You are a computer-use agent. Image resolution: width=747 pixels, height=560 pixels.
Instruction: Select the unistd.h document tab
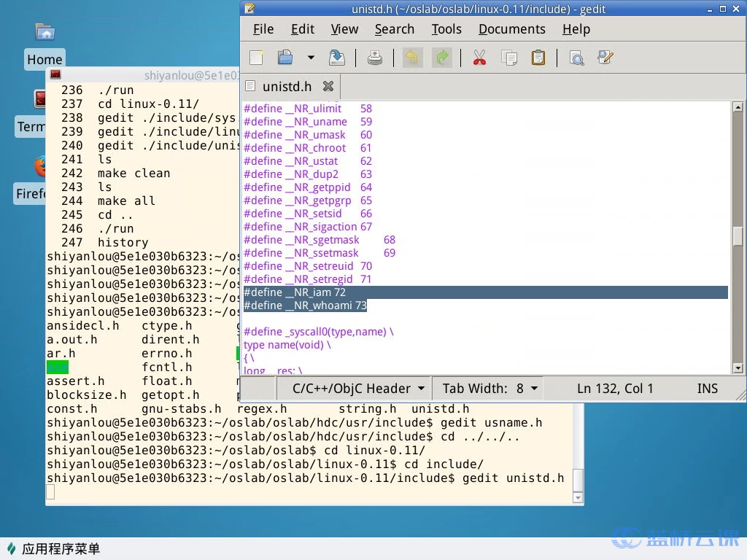(287, 86)
